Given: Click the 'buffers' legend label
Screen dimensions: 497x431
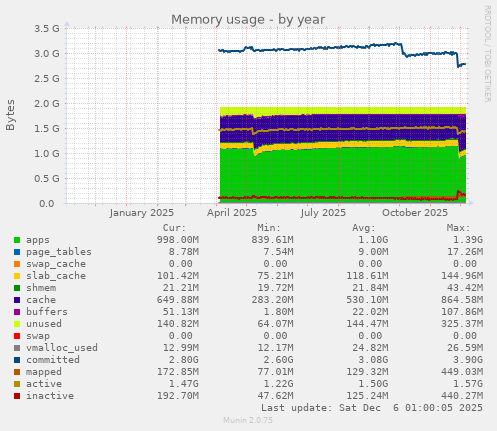Looking at the screenshot, I should [x=47, y=312].
